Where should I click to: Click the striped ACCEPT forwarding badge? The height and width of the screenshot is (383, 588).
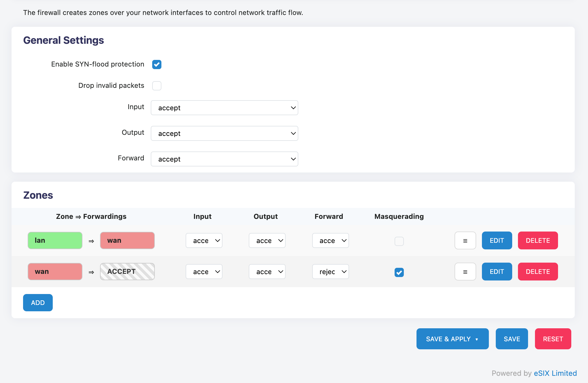click(127, 272)
